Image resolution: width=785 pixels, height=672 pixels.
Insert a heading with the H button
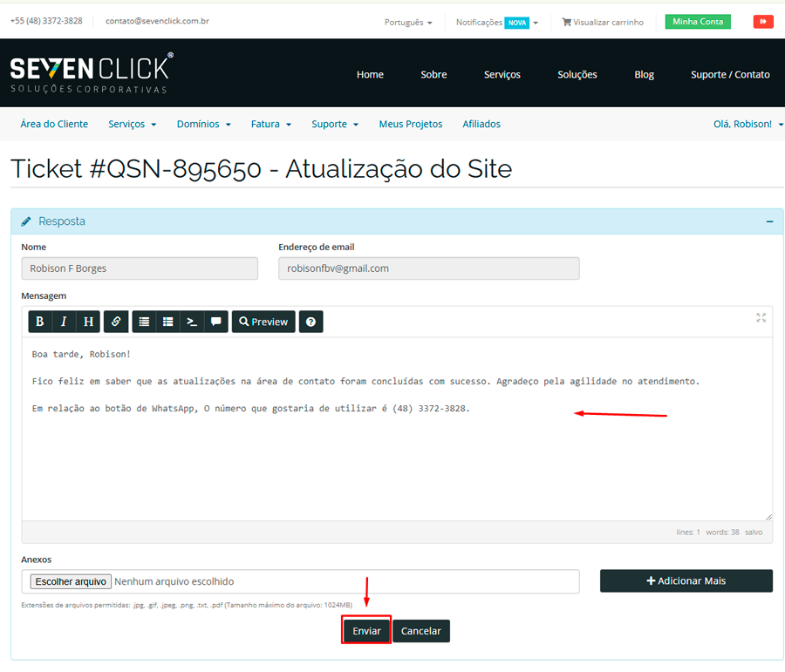[88, 322]
